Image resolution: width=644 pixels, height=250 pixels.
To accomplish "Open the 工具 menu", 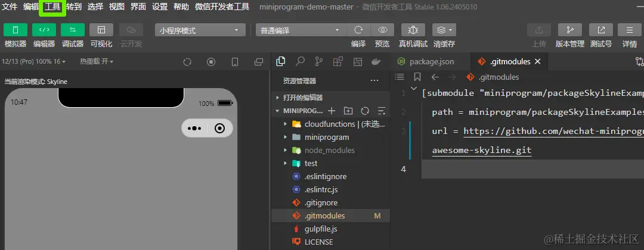I will point(52,7).
